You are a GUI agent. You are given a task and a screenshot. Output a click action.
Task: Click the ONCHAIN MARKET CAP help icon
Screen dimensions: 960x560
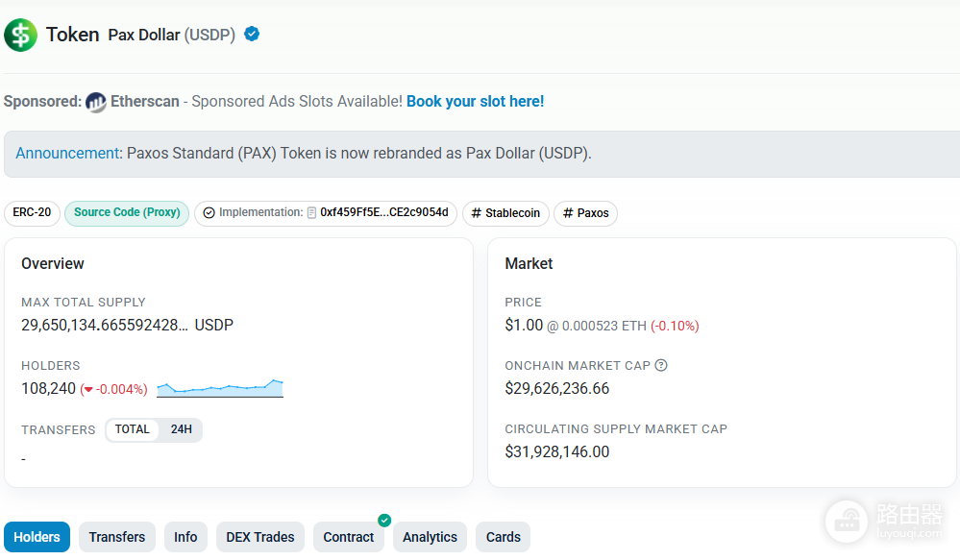660,365
